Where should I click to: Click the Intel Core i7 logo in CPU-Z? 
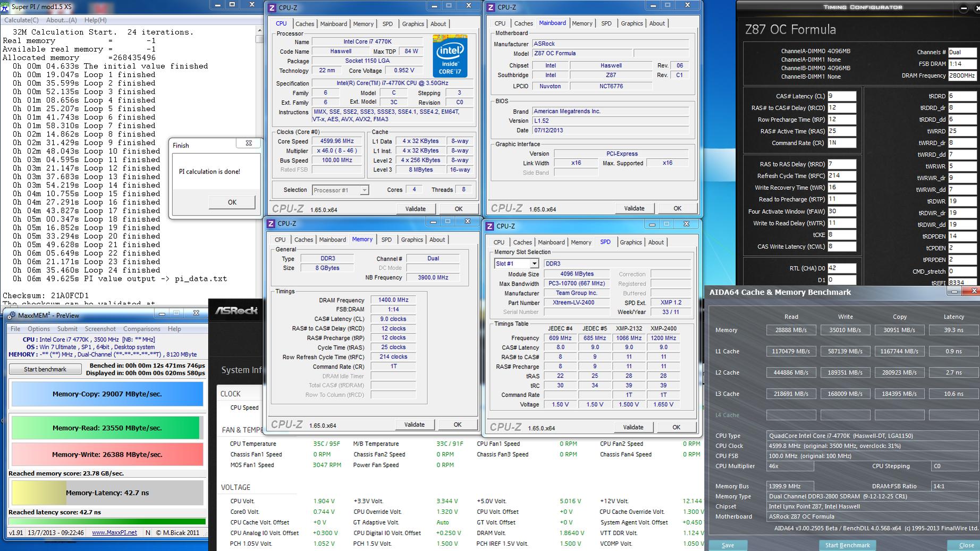450,56
